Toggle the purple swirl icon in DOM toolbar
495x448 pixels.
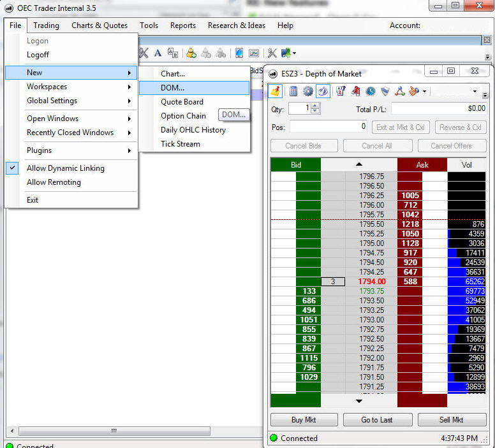tap(323, 92)
